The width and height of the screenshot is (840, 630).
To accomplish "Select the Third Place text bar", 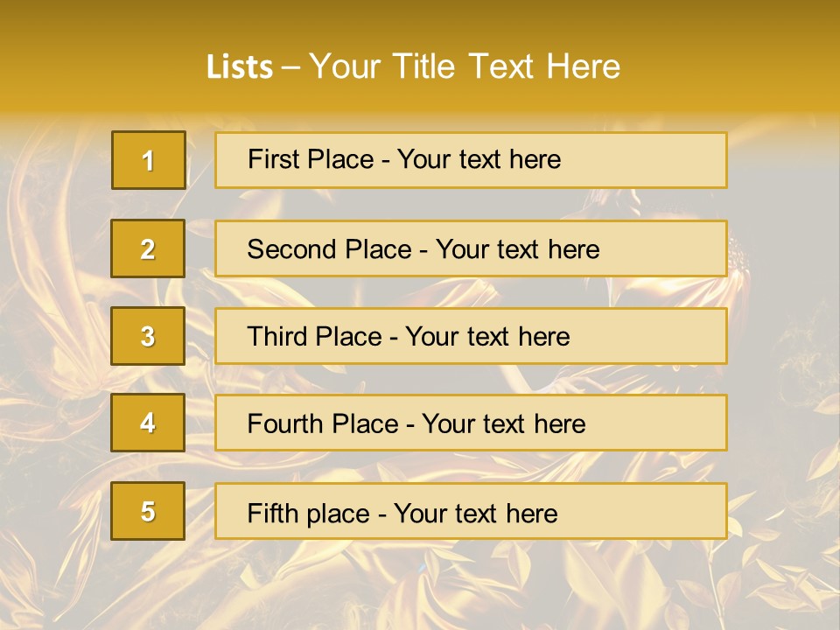I will tap(471, 336).
